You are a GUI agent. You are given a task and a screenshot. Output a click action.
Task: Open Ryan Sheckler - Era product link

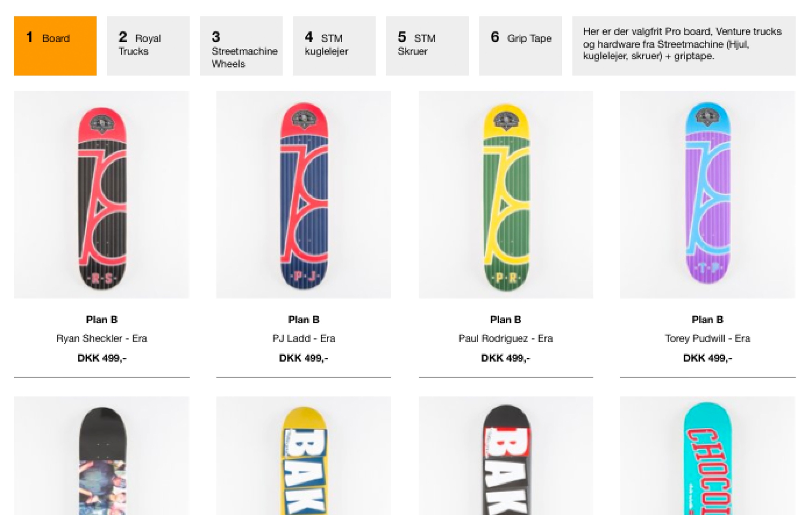[x=102, y=339]
